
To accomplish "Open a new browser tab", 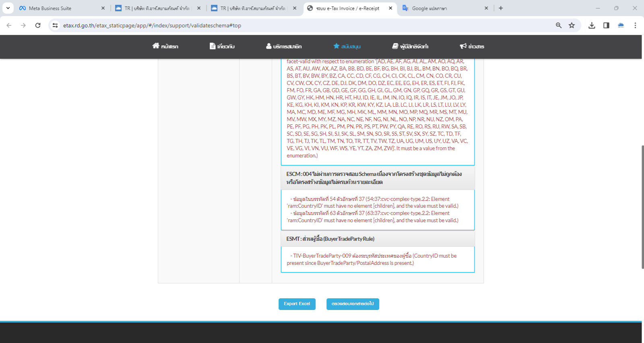I will tap(501, 8).
